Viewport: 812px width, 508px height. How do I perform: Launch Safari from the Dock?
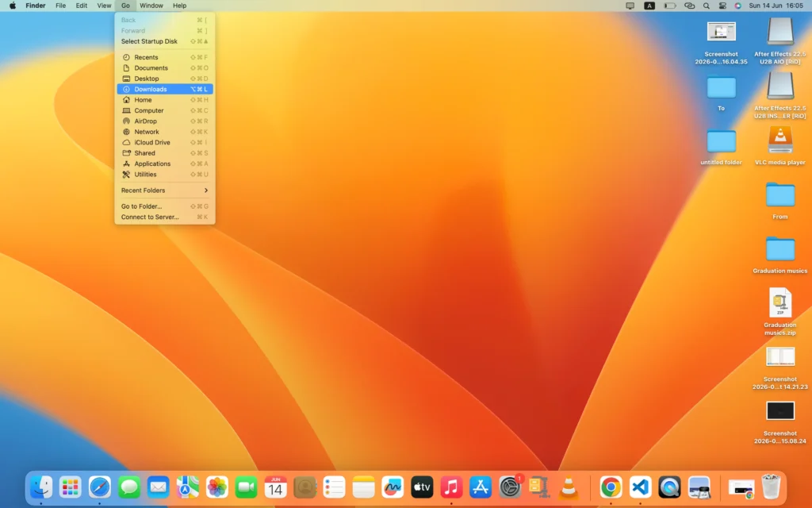[x=99, y=487]
